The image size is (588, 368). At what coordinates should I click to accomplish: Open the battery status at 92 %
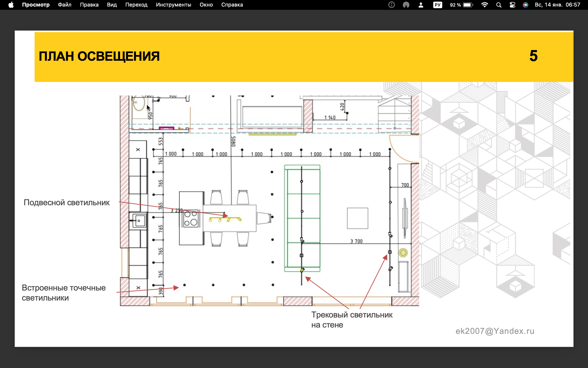click(x=461, y=5)
